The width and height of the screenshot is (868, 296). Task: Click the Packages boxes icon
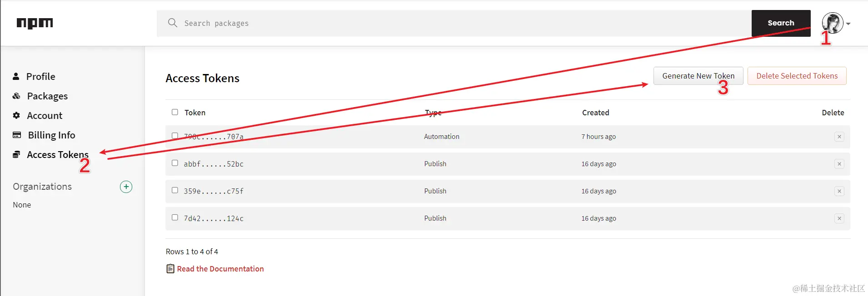16,96
